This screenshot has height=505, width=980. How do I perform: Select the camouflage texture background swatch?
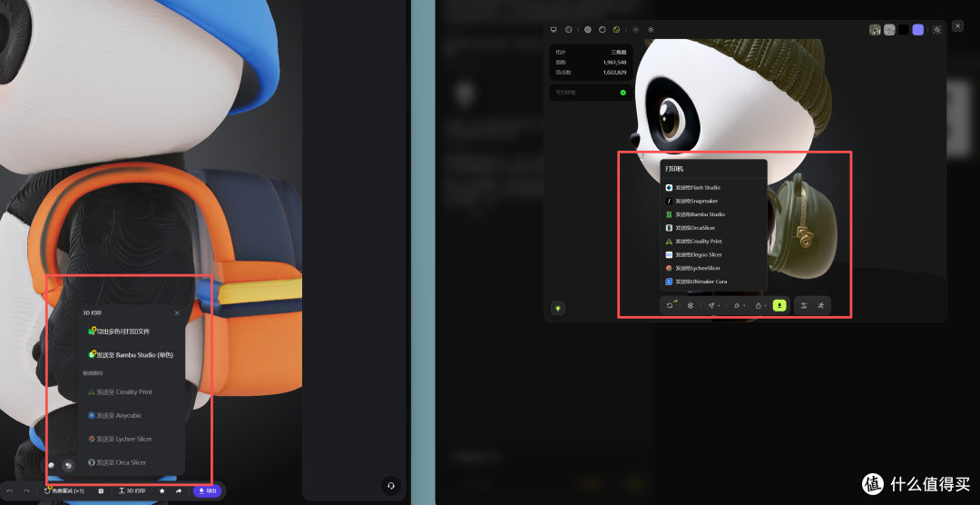click(875, 29)
